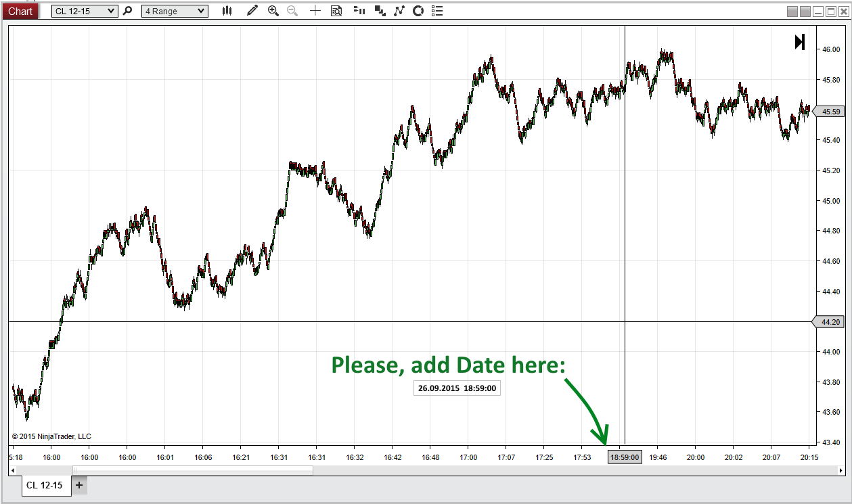Select the pencil drawing tools icon
Screen dimensions: 852x504
point(252,11)
